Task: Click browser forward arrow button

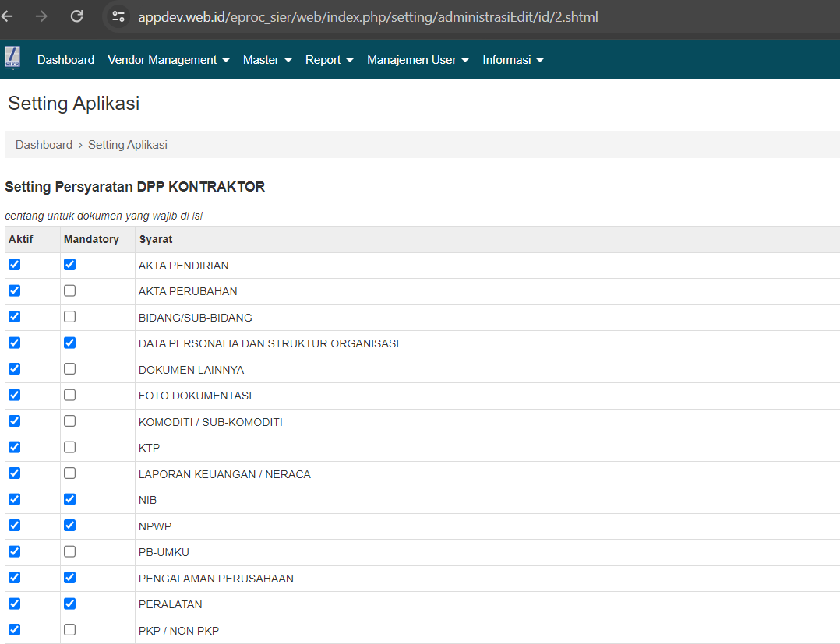Action: 42,16
